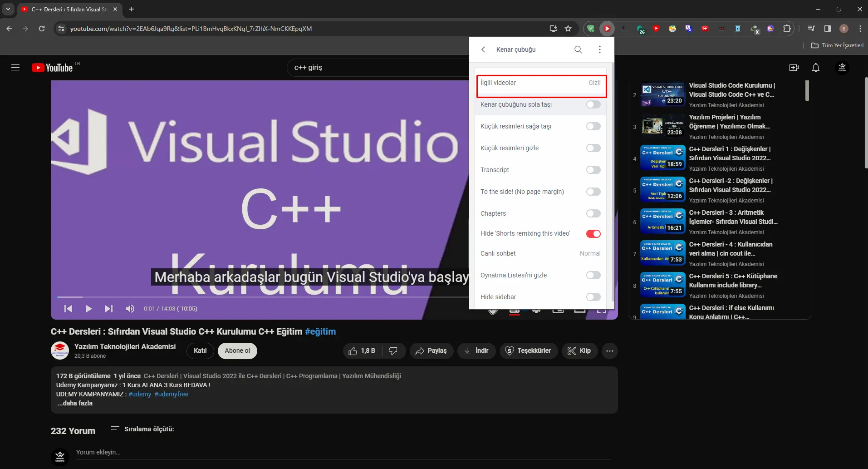Subscribe with Abone ol

tap(237, 351)
